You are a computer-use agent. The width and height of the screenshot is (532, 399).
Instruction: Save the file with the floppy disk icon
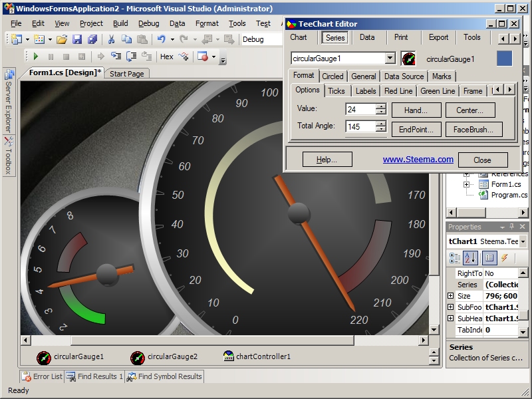point(77,40)
